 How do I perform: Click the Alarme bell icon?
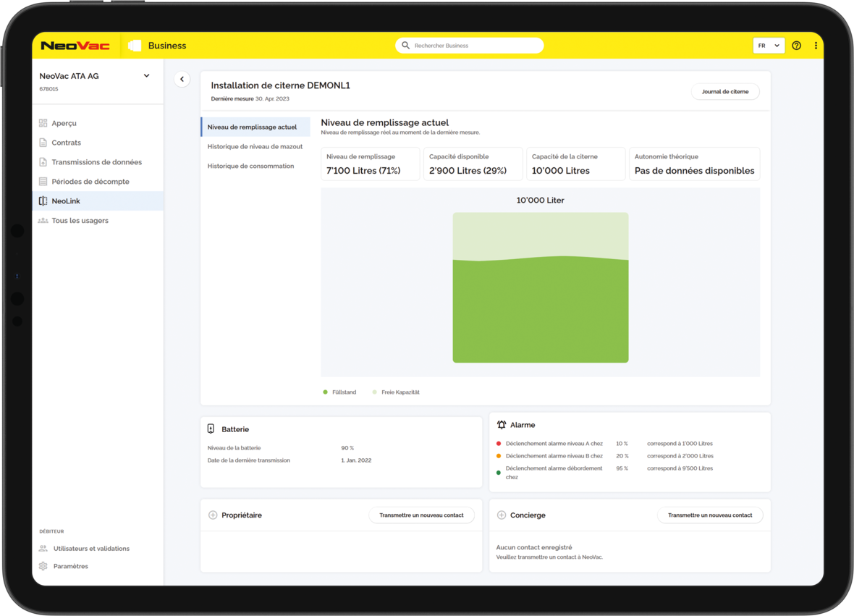[502, 425]
